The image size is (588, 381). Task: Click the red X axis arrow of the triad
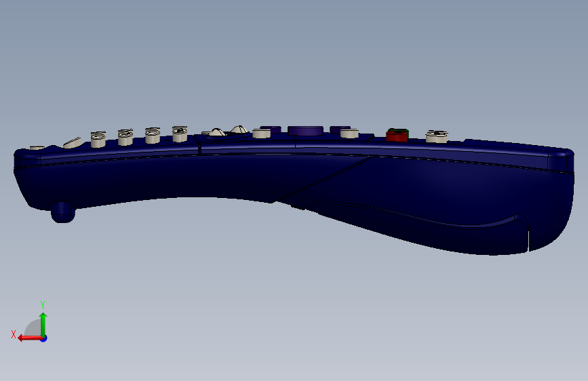29,338
